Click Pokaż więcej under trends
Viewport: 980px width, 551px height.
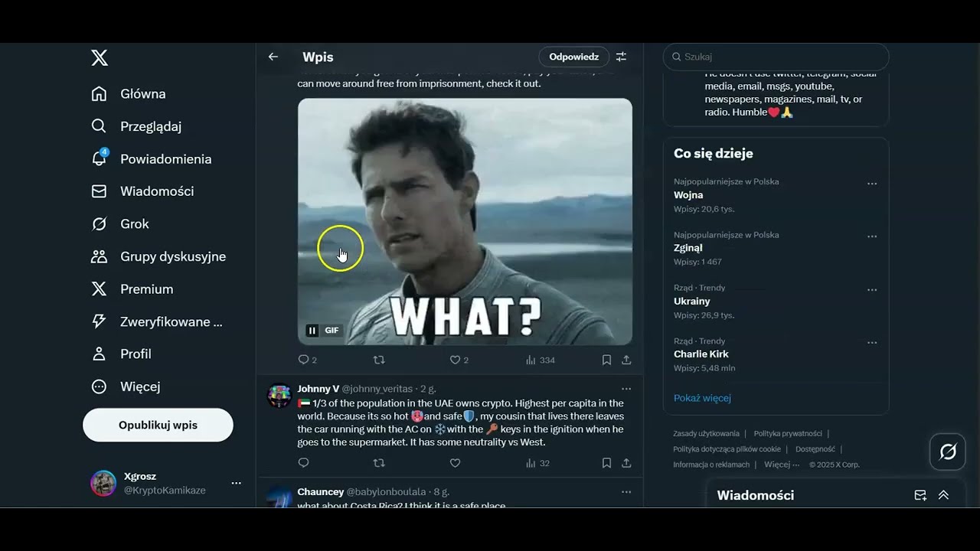(702, 398)
